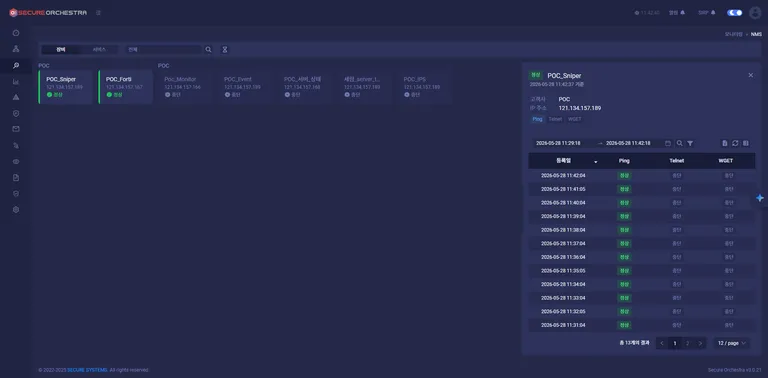Screen dimensions: 768x378
Task: Open the user profile avatar icon
Action: point(755,13)
